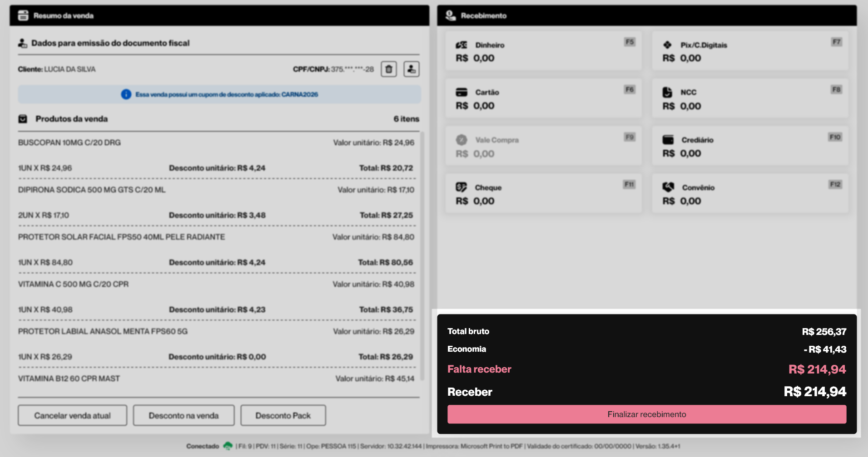Select Cartão payment method
The image size is (868, 457).
pos(543,99)
